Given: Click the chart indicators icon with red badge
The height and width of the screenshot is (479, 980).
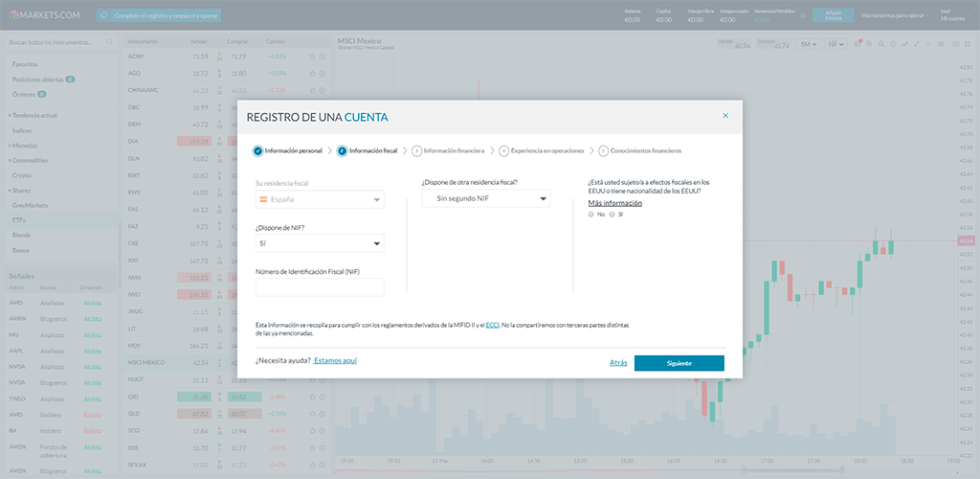Looking at the screenshot, I should point(857,44).
